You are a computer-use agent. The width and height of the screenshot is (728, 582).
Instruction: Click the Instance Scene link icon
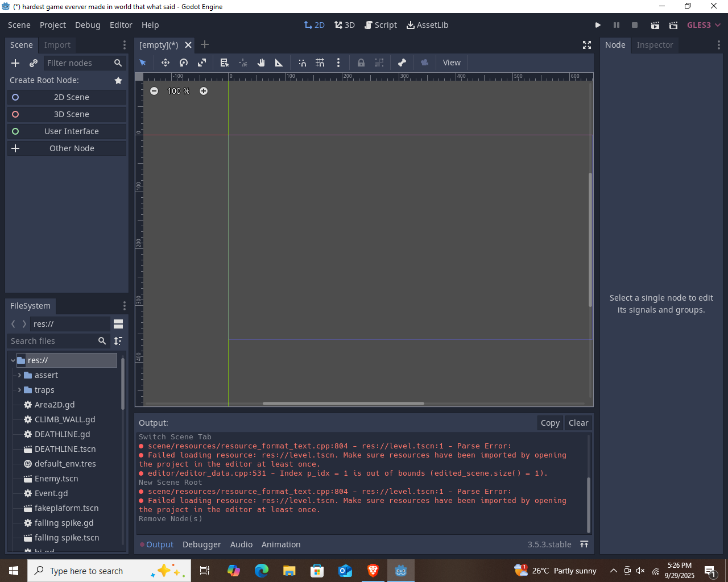click(34, 63)
